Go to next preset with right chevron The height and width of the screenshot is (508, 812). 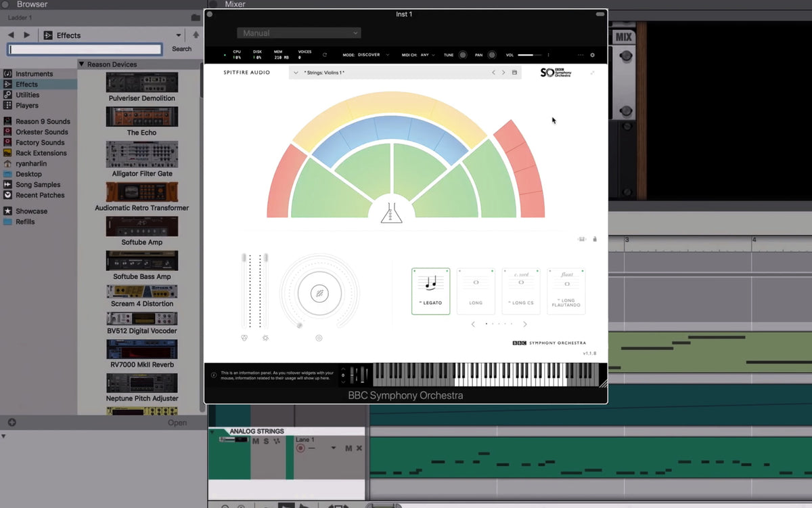[x=503, y=72]
